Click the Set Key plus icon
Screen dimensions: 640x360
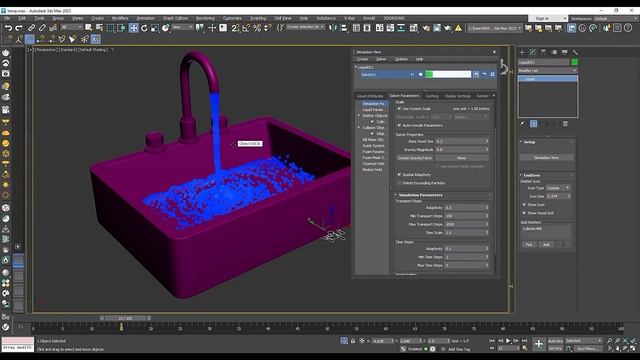[539, 344]
